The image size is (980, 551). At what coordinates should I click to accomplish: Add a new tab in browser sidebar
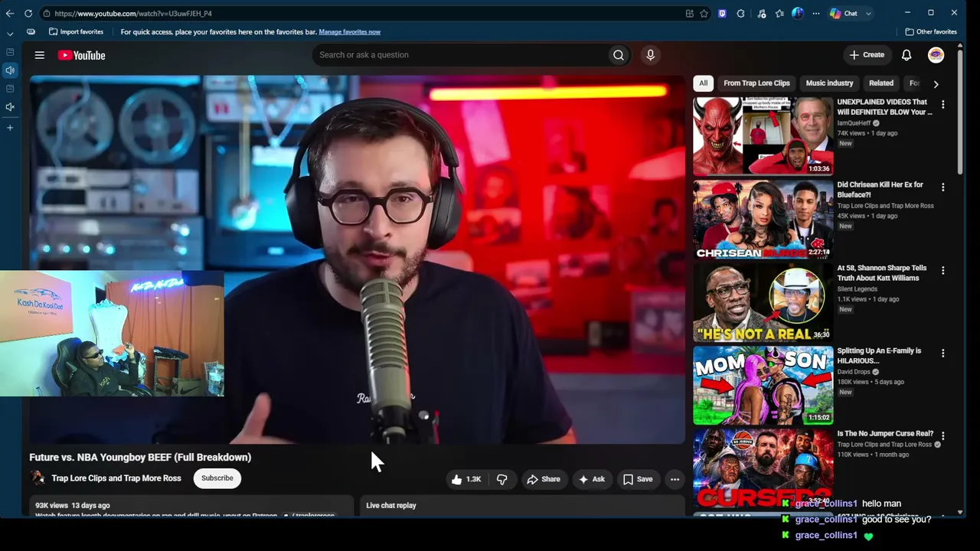pos(10,128)
